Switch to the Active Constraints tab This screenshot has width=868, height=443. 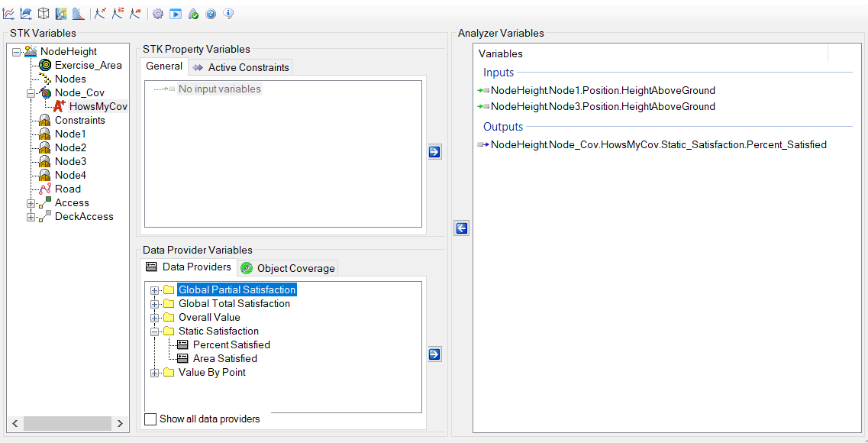click(x=240, y=67)
